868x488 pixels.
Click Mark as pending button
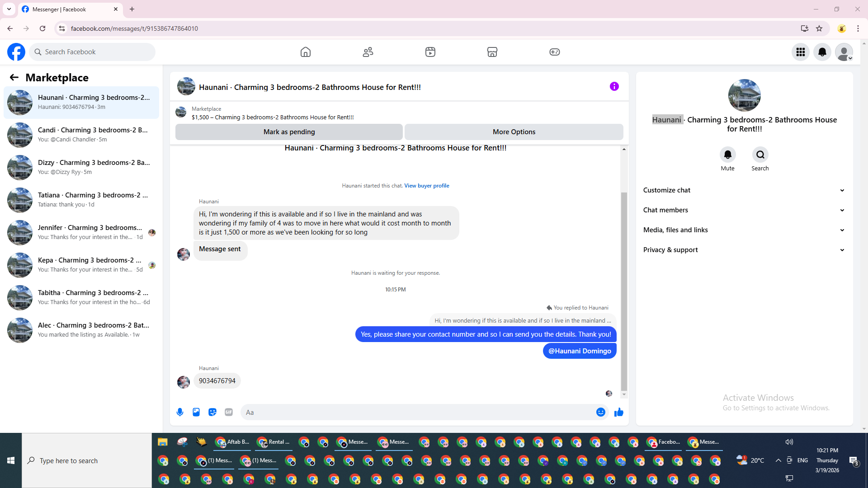click(289, 132)
